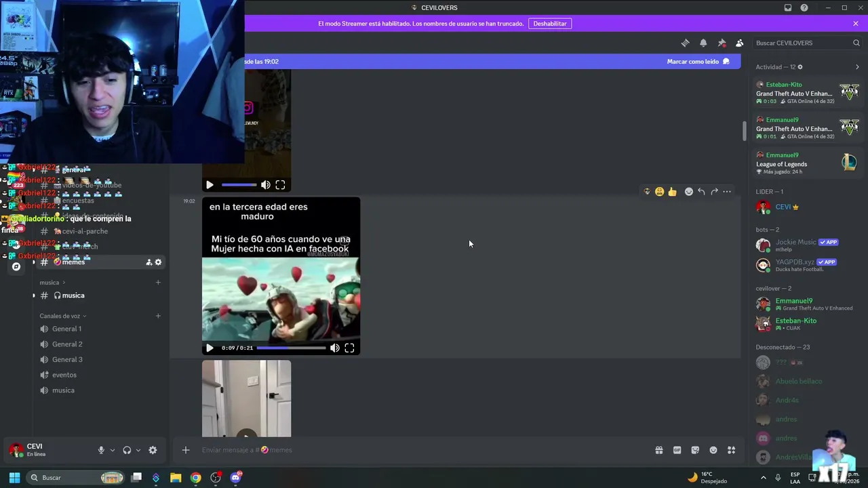Open the door video thumbnail below
This screenshot has height=488, width=868.
(246, 399)
